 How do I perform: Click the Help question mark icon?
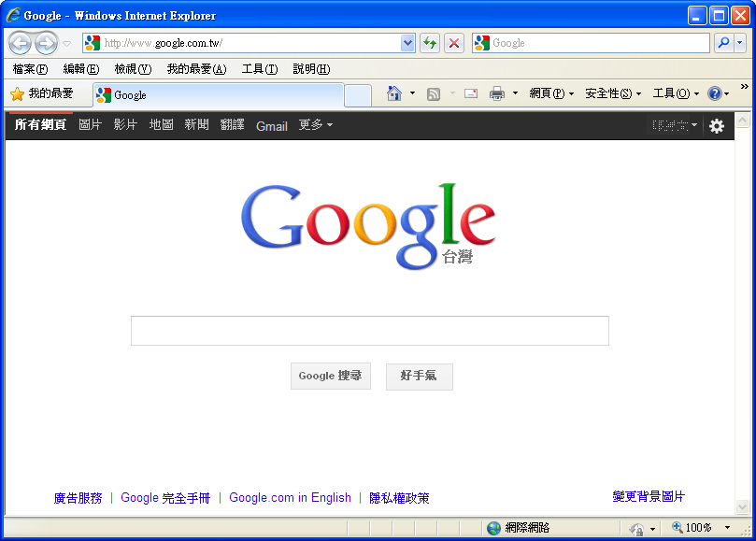tap(715, 93)
